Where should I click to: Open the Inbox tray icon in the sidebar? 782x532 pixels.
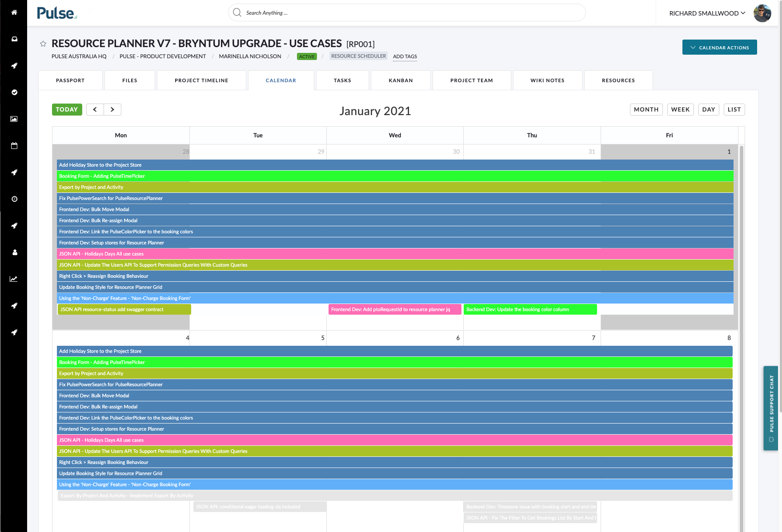click(14, 39)
